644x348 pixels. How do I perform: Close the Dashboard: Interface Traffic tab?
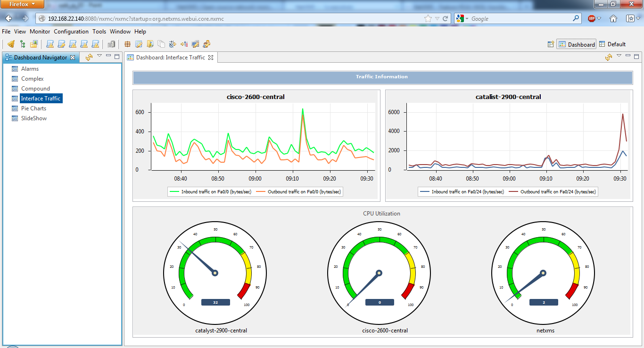pyautogui.click(x=211, y=58)
